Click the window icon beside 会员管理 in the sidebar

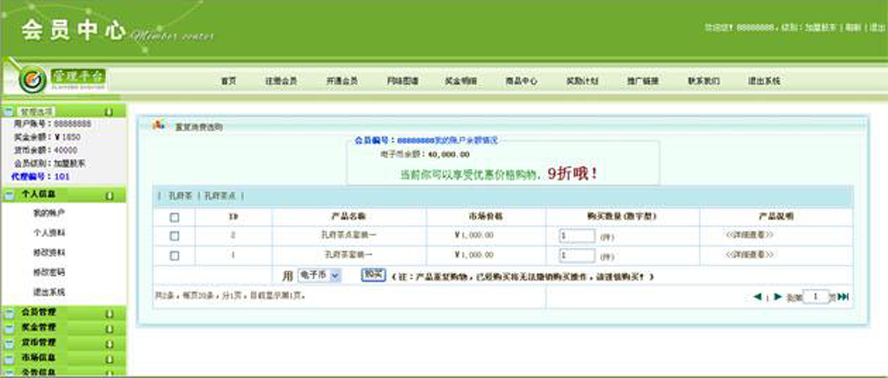(9, 313)
